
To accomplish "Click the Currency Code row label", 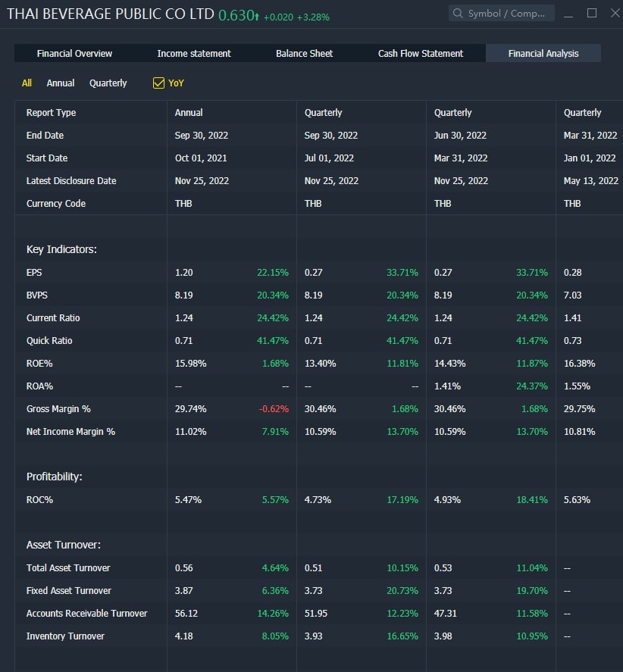I will tap(56, 204).
